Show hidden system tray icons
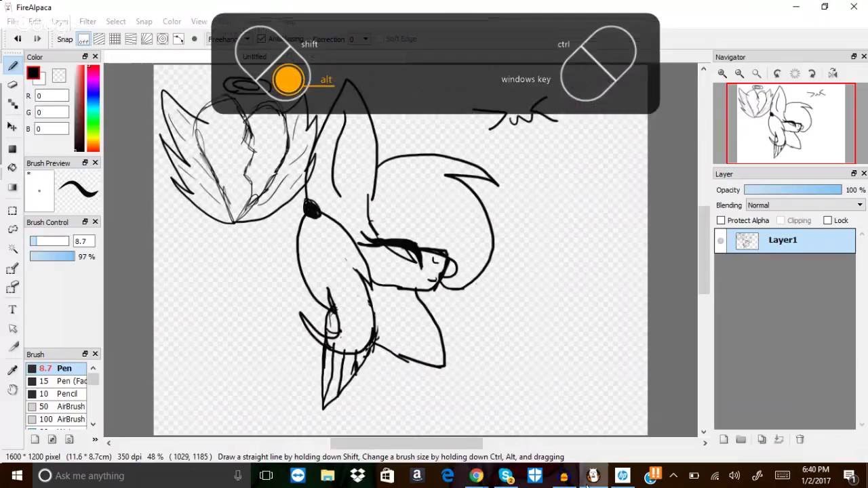Viewport: 868px width, 488px height. tap(673, 475)
